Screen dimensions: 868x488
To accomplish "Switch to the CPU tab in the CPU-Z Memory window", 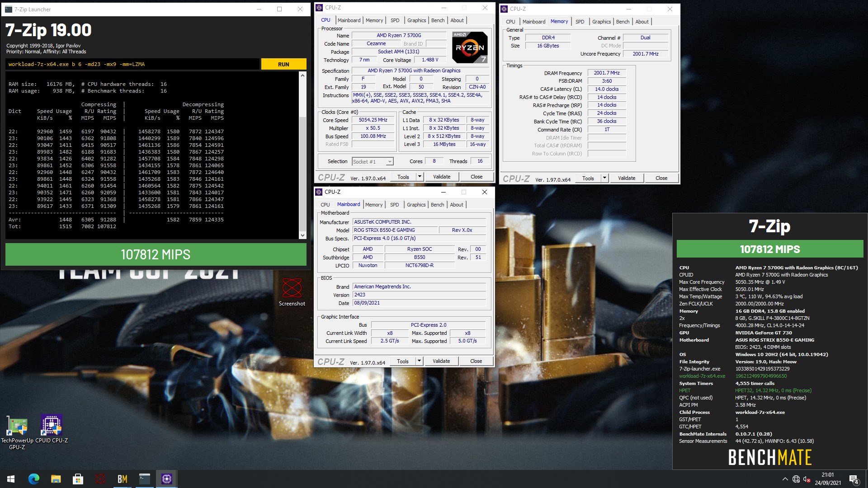I will click(510, 22).
